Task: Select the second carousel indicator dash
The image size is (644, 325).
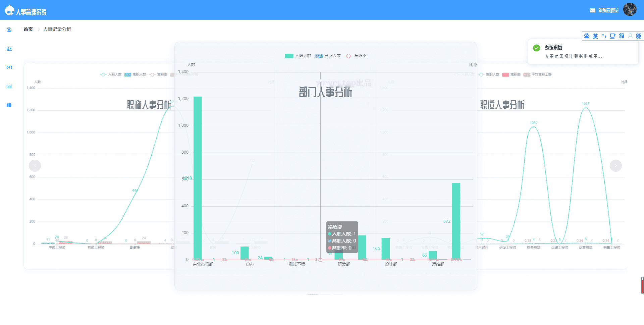Action: tap(325, 294)
